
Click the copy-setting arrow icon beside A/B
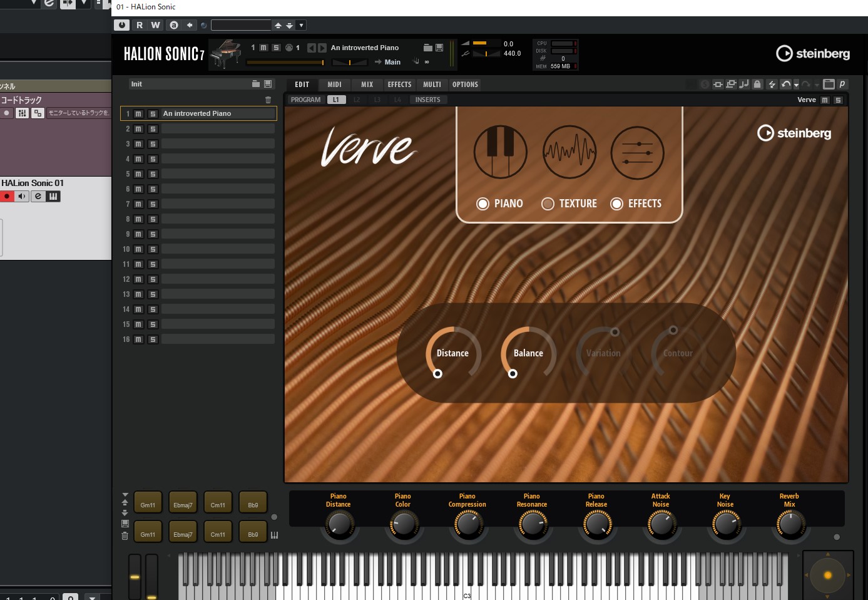190,25
